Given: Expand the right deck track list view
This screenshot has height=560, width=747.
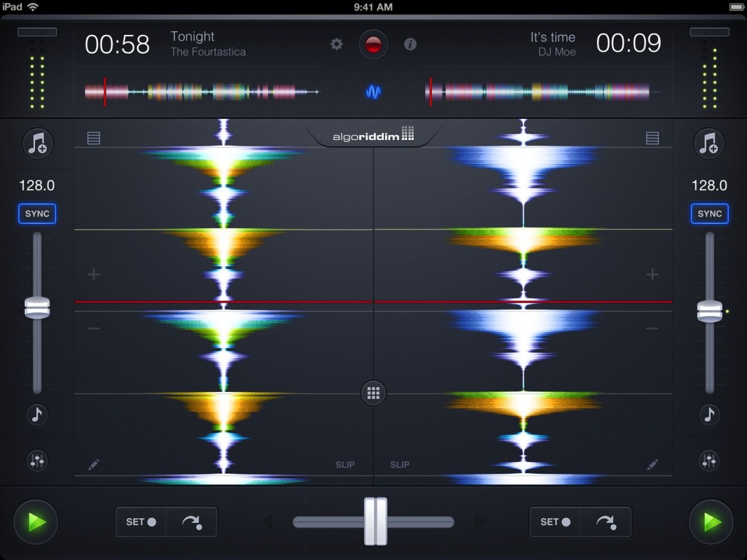Looking at the screenshot, I should [652, 138].
